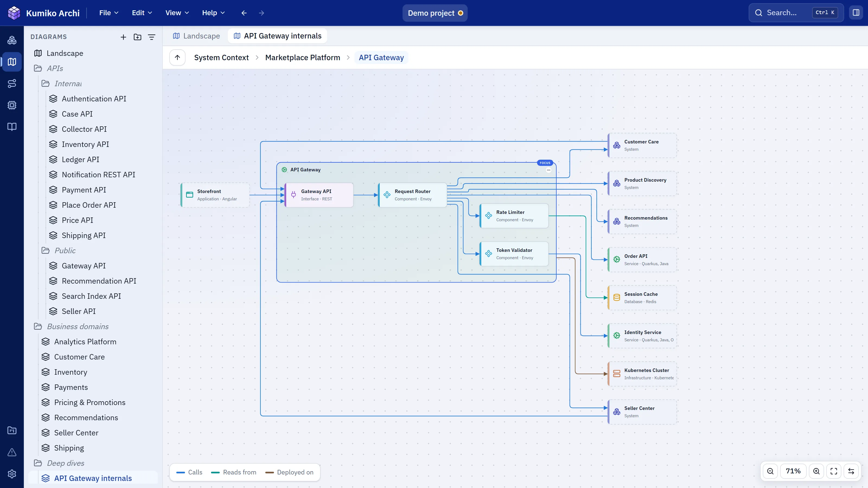Navigate back with left arrow
The width and height of the screenshot is (868, 488).
(x=244, y=13)
